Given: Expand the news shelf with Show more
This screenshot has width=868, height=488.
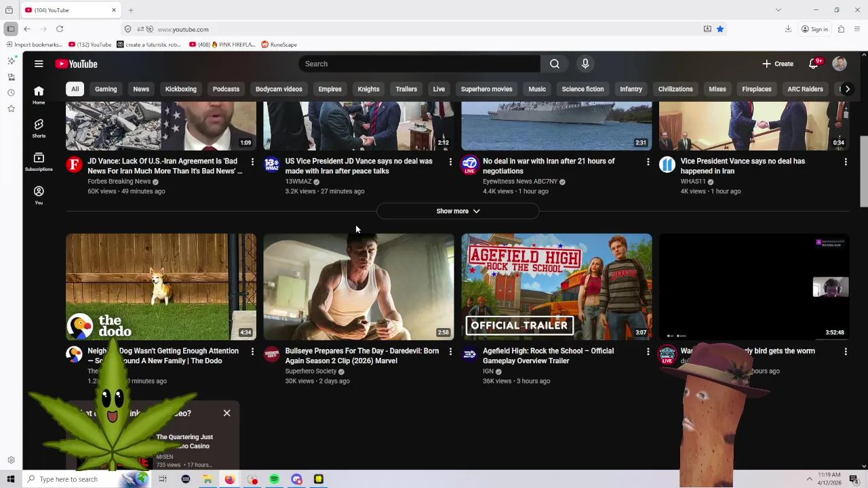Looking at the screenshot, I should click(x=458, y=211).
